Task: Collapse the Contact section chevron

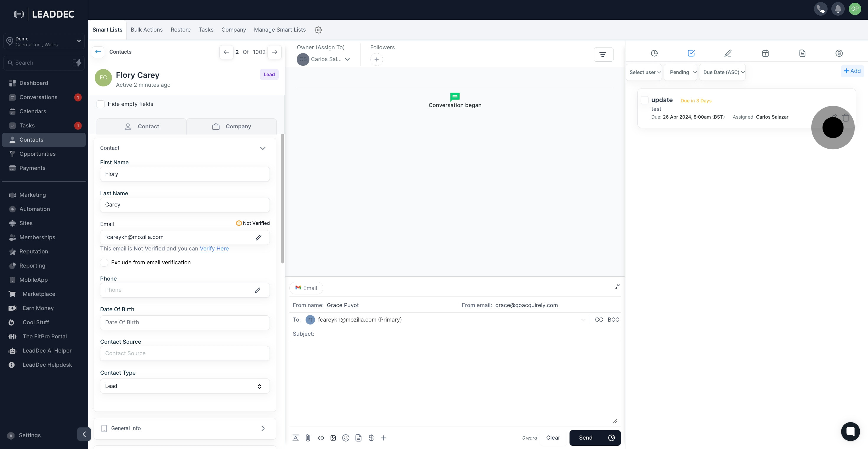Action: coord(263,148)
